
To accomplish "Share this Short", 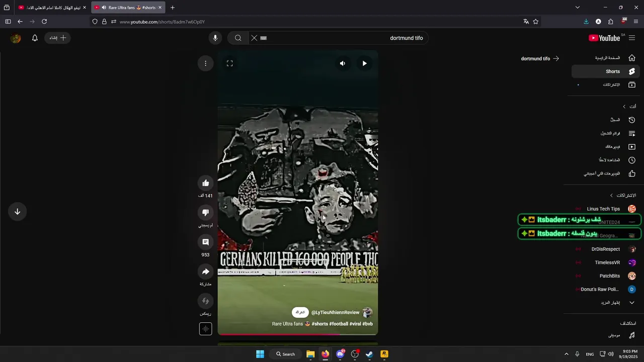I will coord(205,272).
